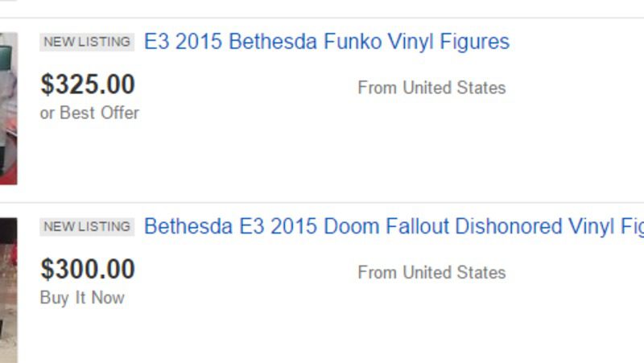Click the "or Best Offer" label
The height and width of the screenshot is (363, 644).
pos(89,113)
